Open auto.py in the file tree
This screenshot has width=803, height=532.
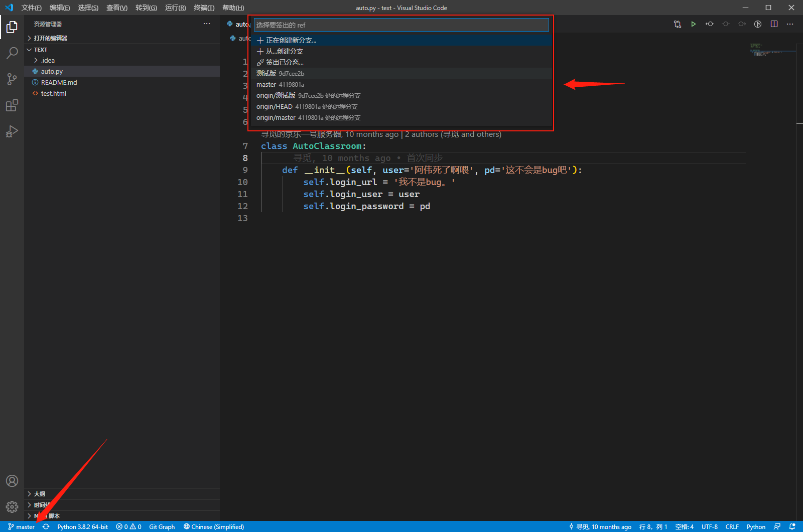[x=122, y=71]
